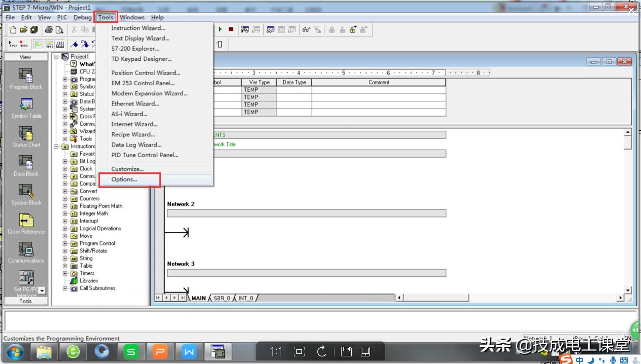The image size is (641, 364).
Task: Click the Print Preview toolbar icon
Action: [x=59, y=29]
